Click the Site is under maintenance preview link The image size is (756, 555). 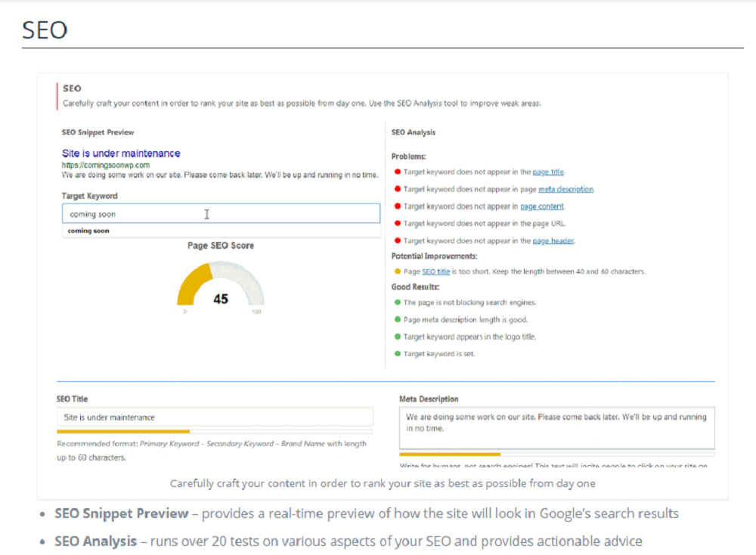121,153
